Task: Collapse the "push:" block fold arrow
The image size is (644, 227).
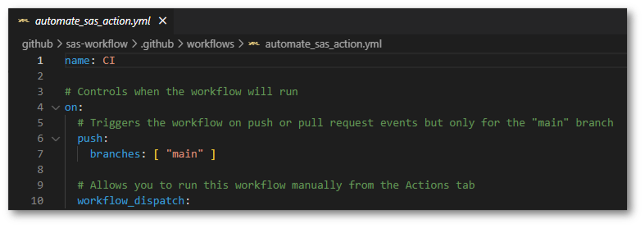Action: point(56,139)
